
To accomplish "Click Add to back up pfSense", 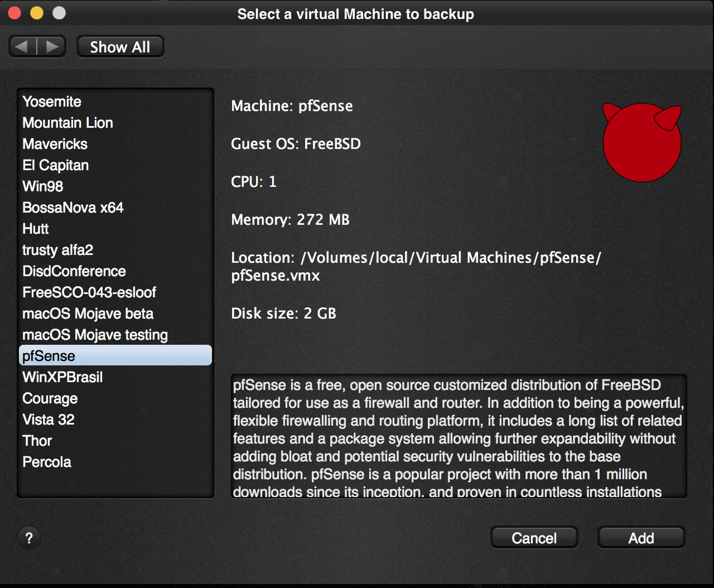I will [641, 538].
